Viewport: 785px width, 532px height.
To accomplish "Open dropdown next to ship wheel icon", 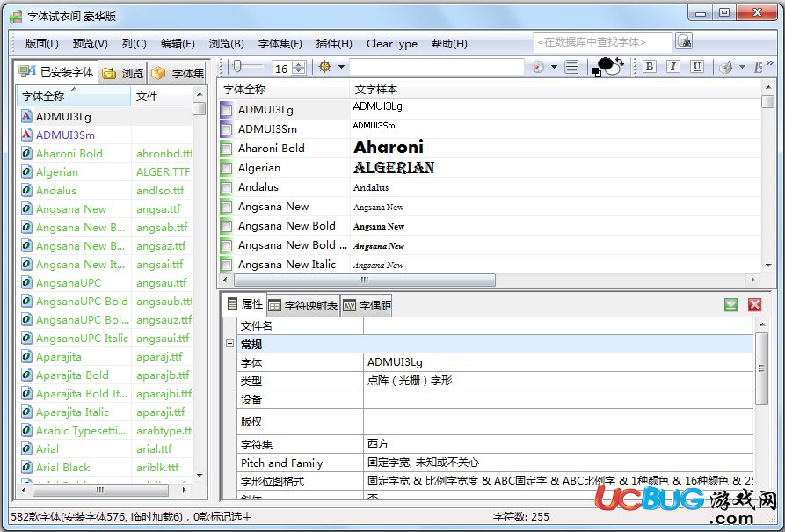I will [x=341, y=67].
